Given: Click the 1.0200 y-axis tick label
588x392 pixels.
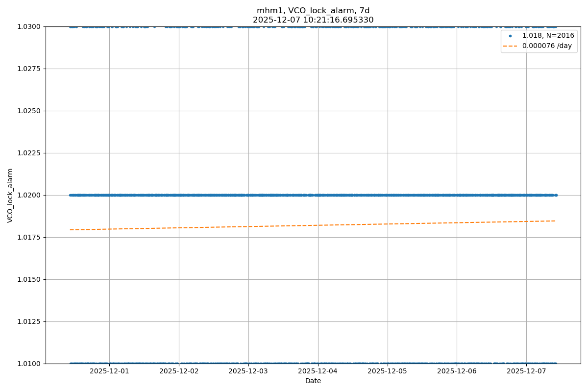Looking at the screenshot, I should point(30,195).
